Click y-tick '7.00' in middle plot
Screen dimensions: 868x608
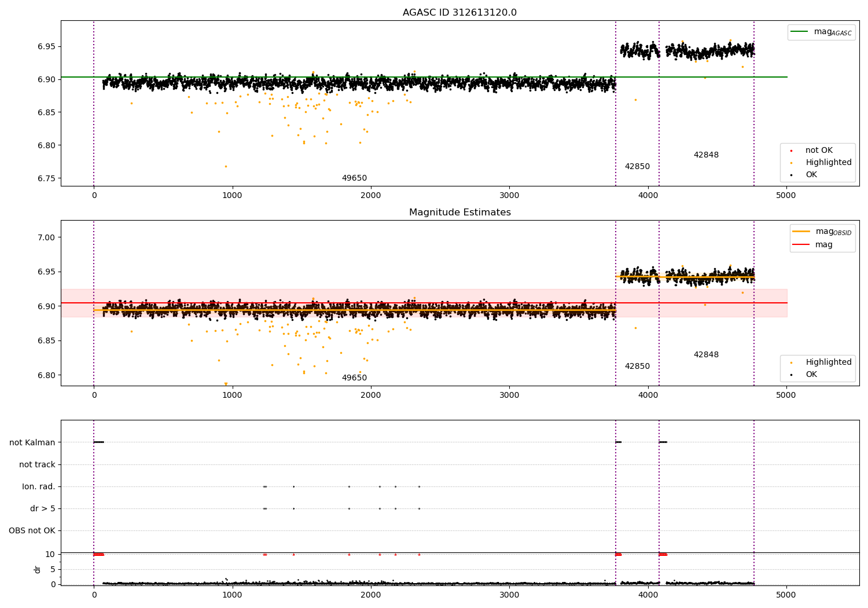45,238
